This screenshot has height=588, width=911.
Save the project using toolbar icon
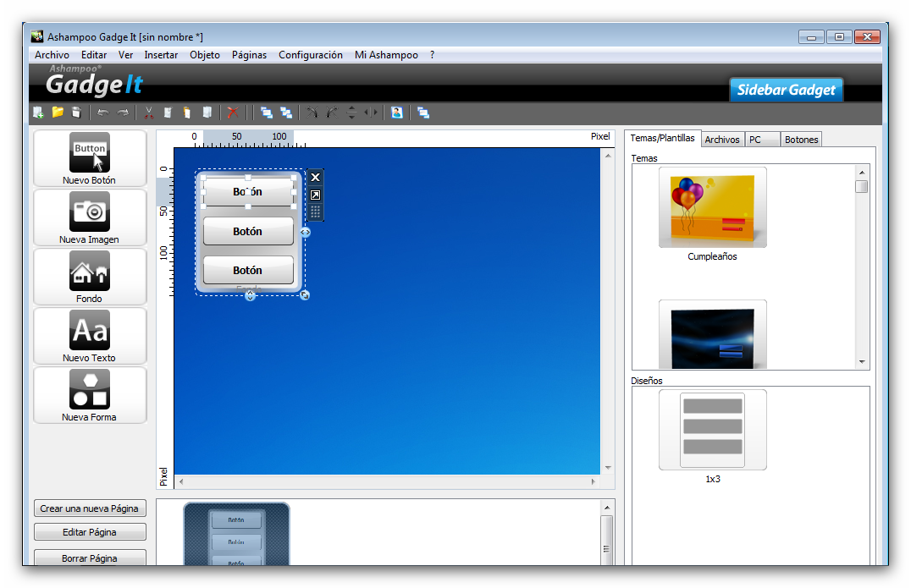click(76, 112)
